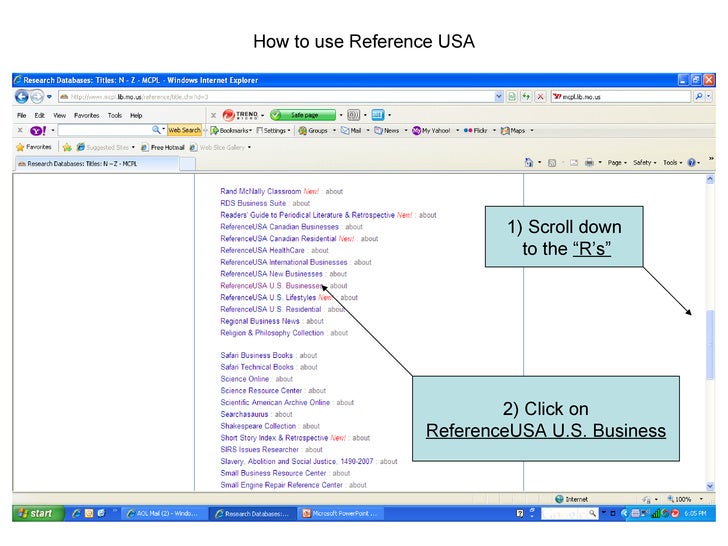Switch to AOL Mail taskbar window
This screenshot has width=728, height=546.
[162, 514]
